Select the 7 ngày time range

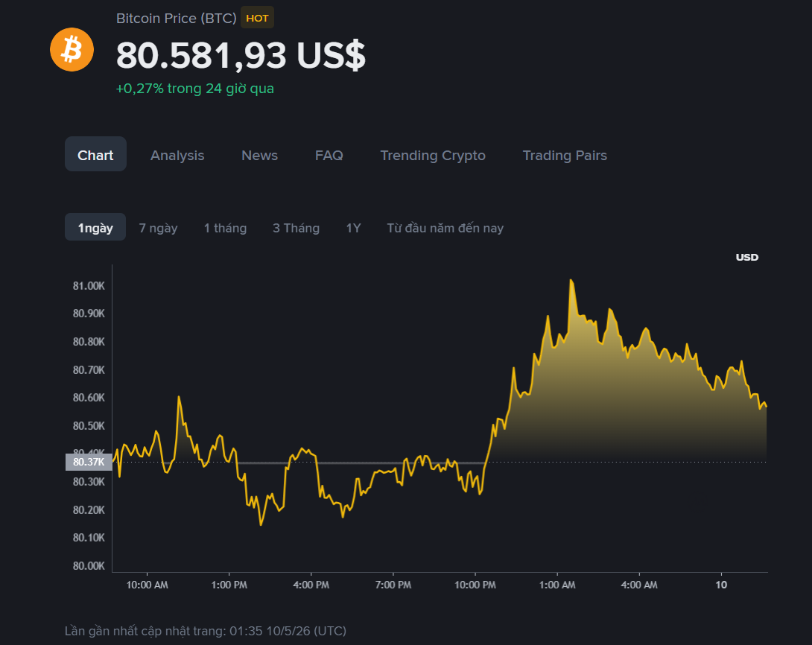(x=158, y=228)
